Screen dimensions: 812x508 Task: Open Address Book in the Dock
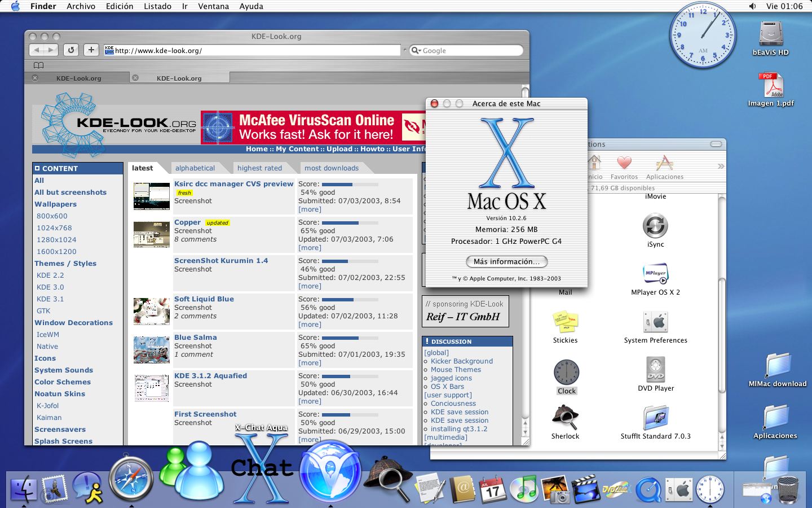tap(462, 489)
